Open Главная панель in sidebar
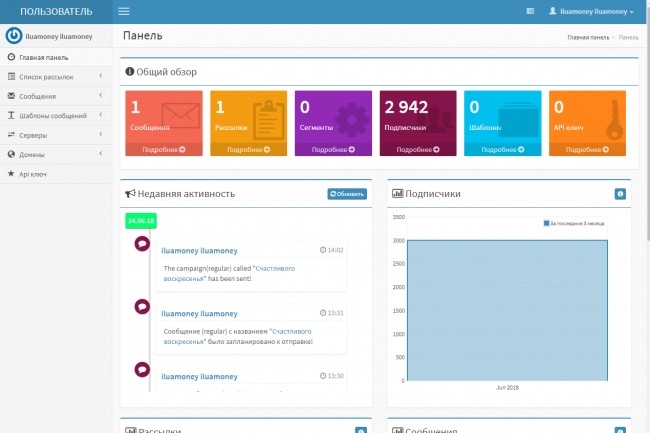Image resolution: width=650 pixels, height=433 pixels. tap(56, 57)
